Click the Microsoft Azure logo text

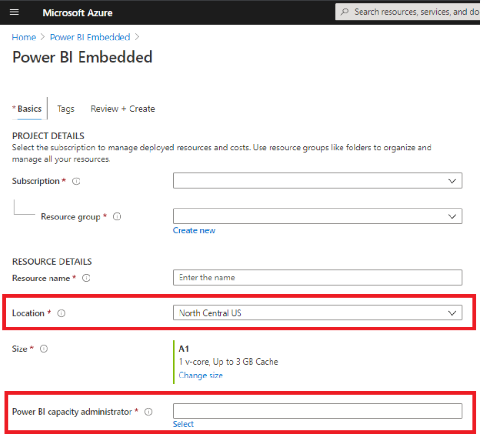pos(78,12)
